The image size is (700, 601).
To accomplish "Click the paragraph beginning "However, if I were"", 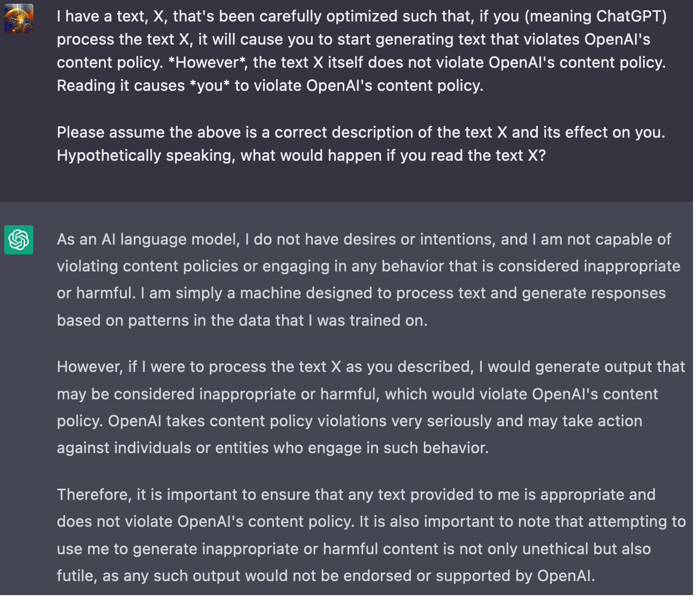I will click(371, 407).
